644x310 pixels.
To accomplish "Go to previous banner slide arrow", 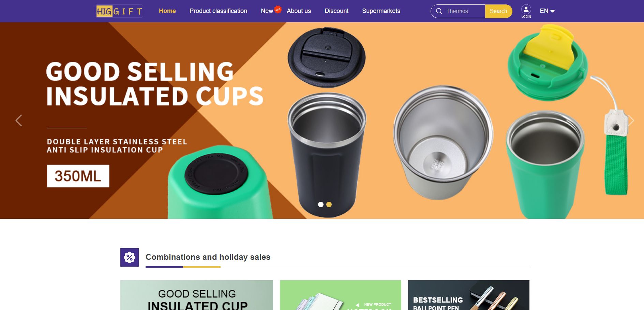I will point(19,120).
